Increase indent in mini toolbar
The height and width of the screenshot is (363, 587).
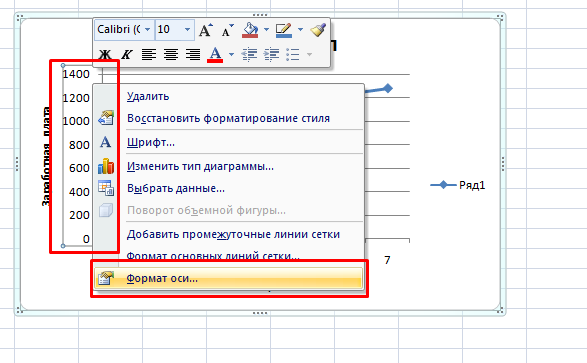pos(271,55)
